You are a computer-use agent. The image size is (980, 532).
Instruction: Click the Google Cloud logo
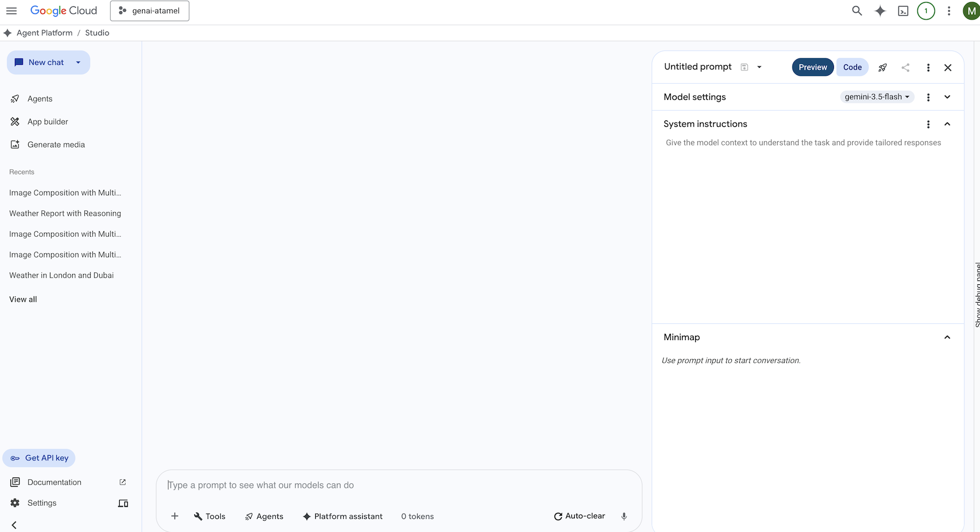click(64, 11)
